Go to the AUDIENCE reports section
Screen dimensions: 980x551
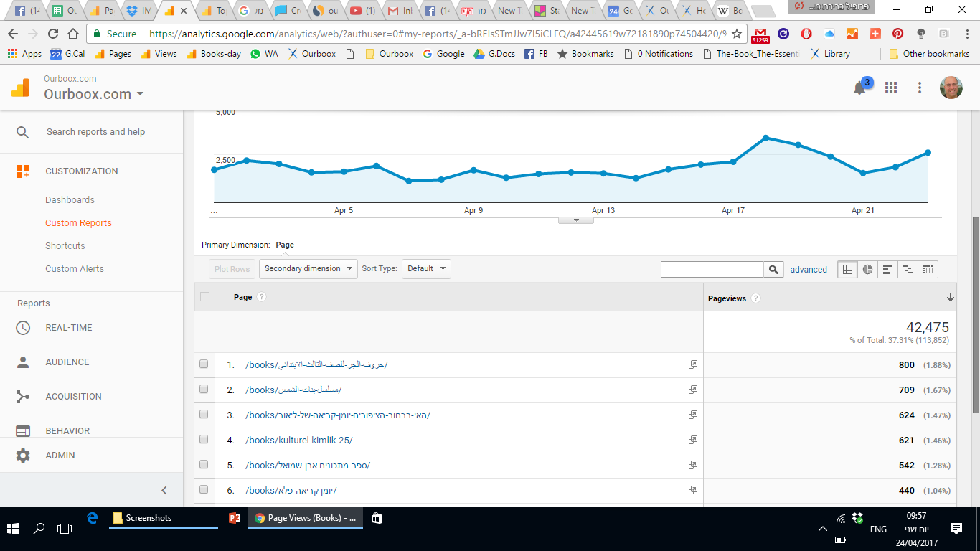click(67, 362)
